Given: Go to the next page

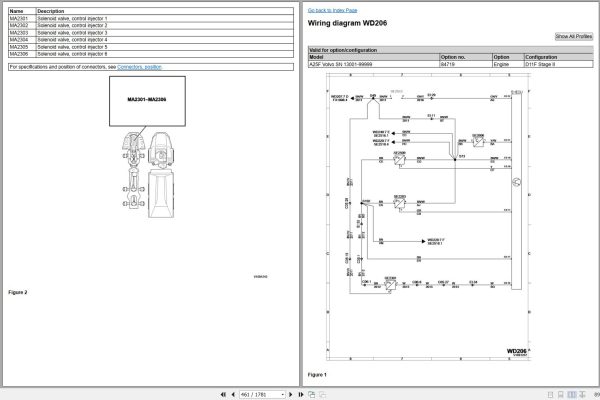Looking at the screenshot, I should (290, 394).
